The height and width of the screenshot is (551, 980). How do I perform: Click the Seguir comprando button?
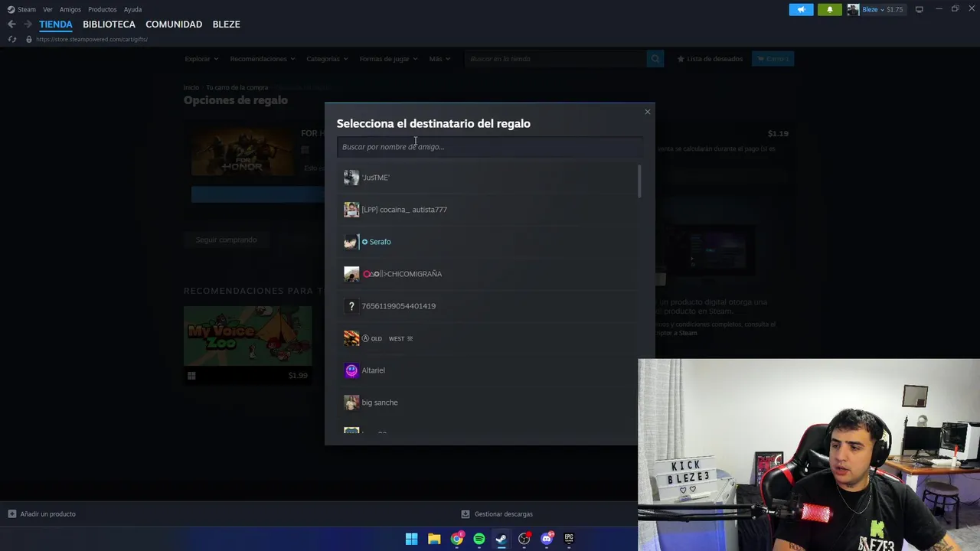point(226,240)
